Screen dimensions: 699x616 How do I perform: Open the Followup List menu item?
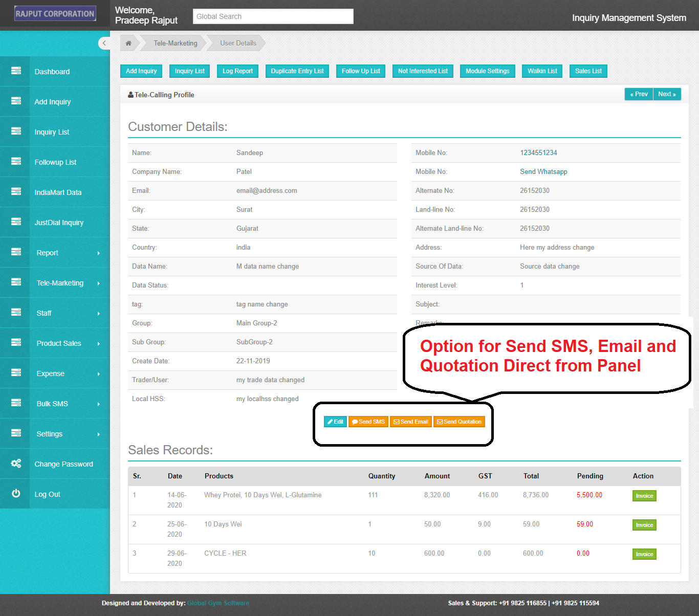tap(55, 162)
